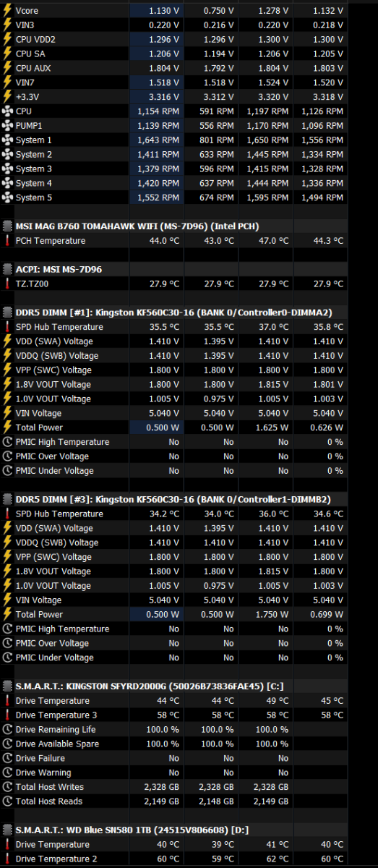Select the Drive Temperature 3 sensor row

click(189, 715)
